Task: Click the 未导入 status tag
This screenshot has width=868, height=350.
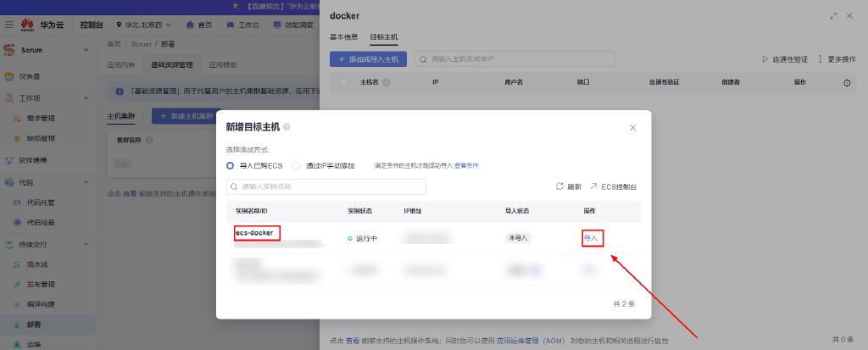Action: [518, 238]
